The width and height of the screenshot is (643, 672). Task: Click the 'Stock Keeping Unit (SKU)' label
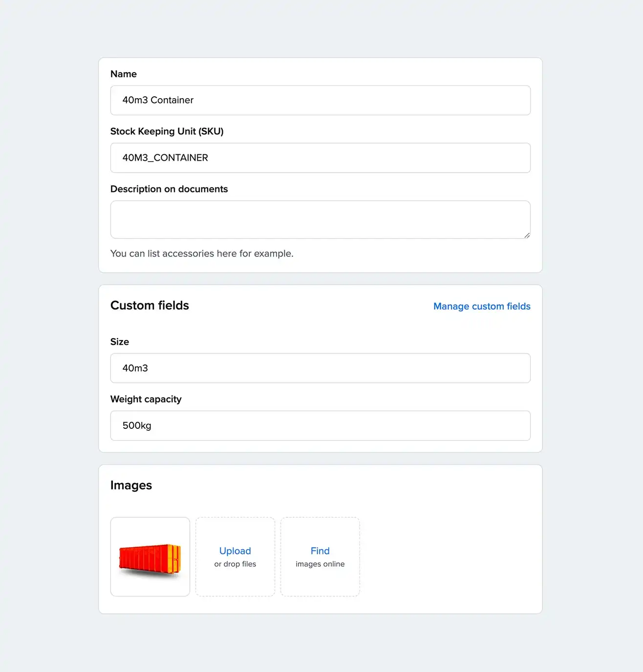tap(167, 131)
